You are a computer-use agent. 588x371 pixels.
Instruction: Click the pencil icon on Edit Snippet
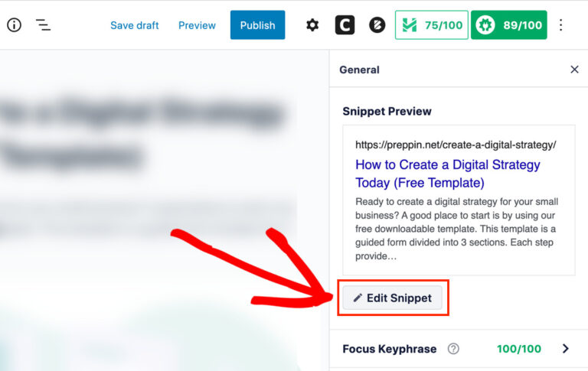point(358,298)
